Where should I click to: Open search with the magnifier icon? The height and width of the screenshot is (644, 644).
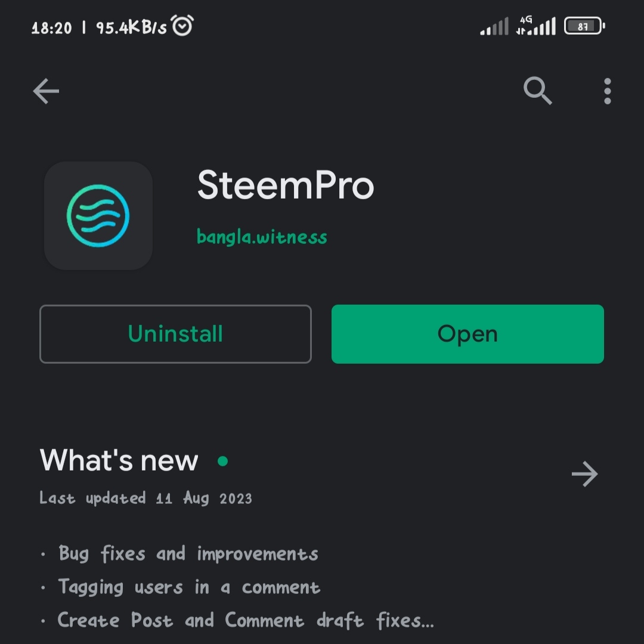538,91
